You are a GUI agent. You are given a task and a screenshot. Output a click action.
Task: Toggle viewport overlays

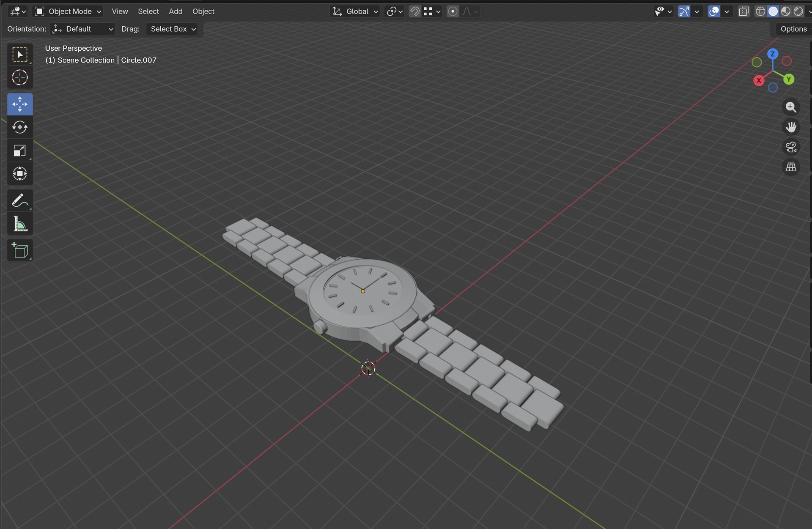coord(714,11)
